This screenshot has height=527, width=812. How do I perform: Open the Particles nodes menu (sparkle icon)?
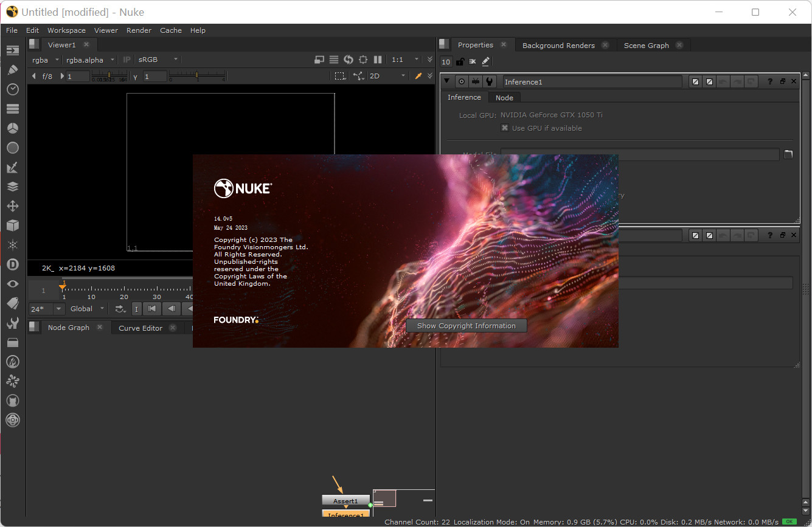[12, 245]
